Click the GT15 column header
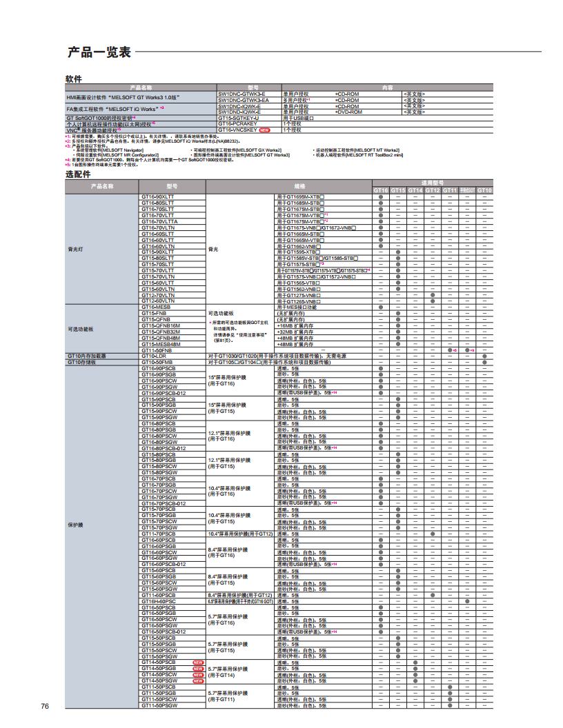 pos(398,190)
